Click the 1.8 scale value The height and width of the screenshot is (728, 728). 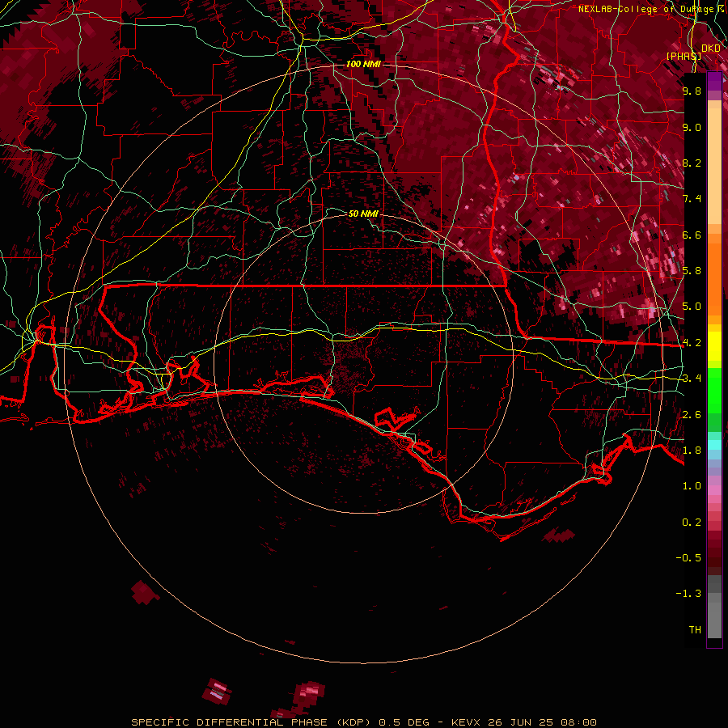click(692, 451)
